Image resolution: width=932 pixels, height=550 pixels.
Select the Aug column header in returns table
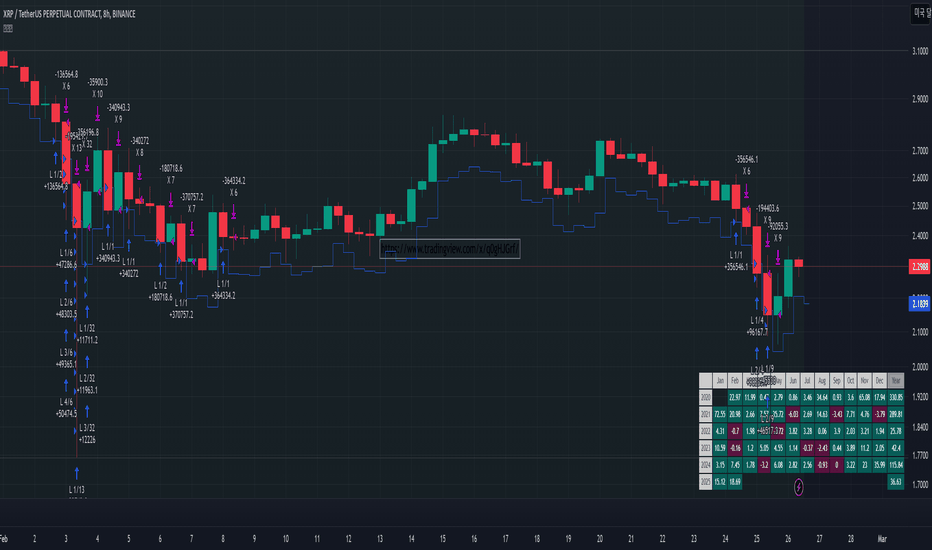822,381
